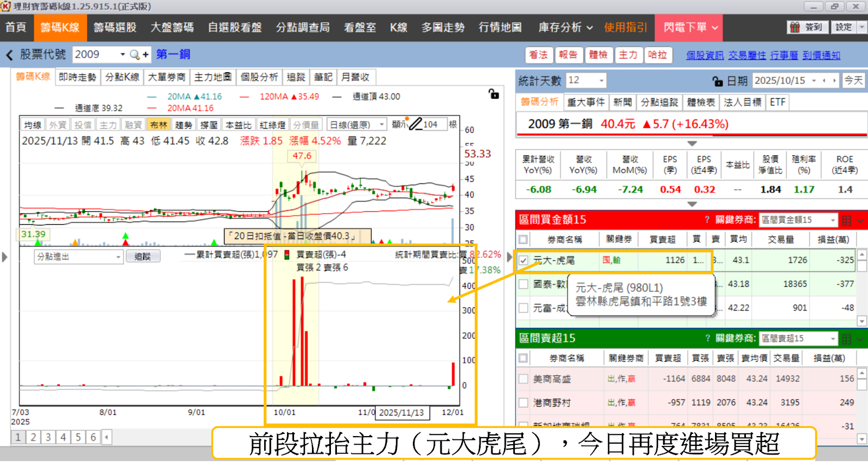Open the date picker dropdown for 2025/10/15

[814, 80]
